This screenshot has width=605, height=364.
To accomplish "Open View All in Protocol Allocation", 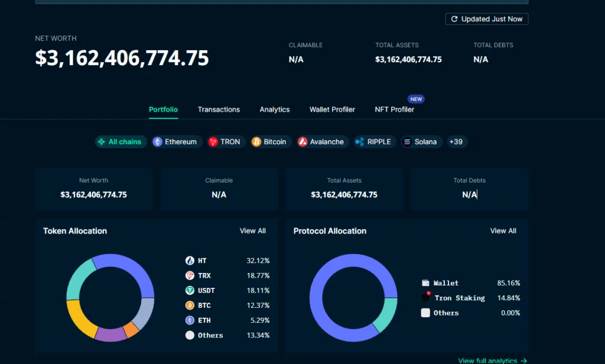I will pos(503,231).
